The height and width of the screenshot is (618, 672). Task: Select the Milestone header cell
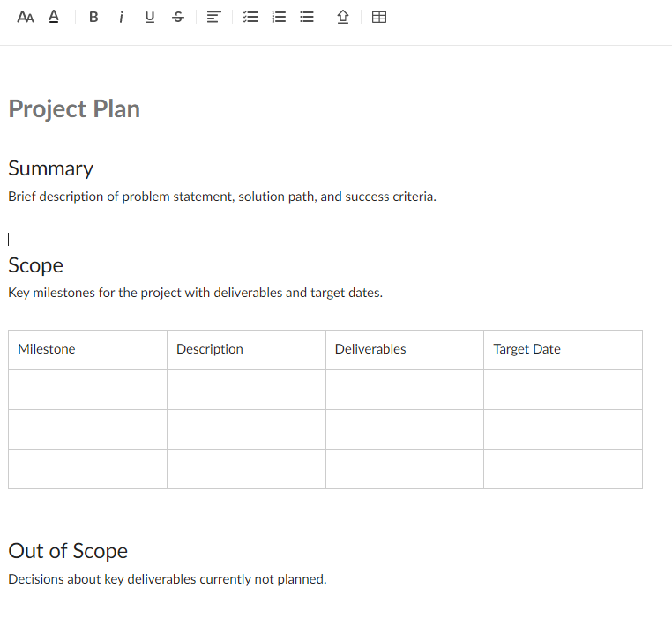pyautogui.click(x=87, y=350)
